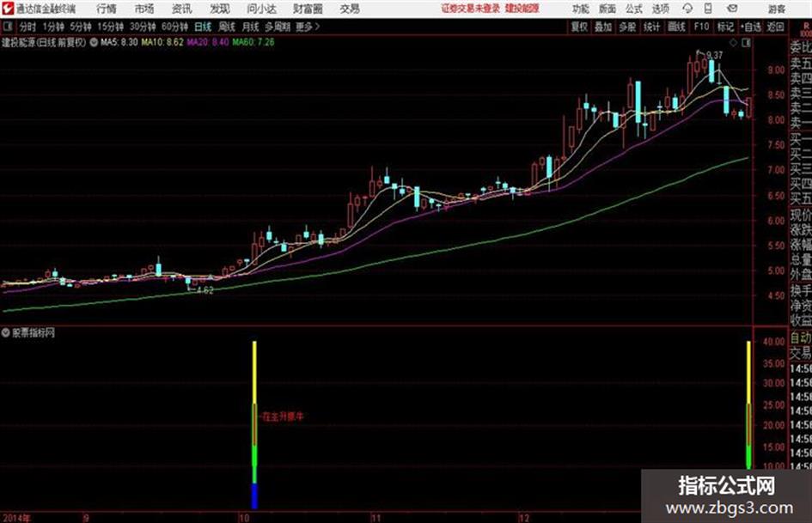This screenshot has width=812, height=523.
Task: Click the yellow signal bar near October
Action: [x=254, y=373]
